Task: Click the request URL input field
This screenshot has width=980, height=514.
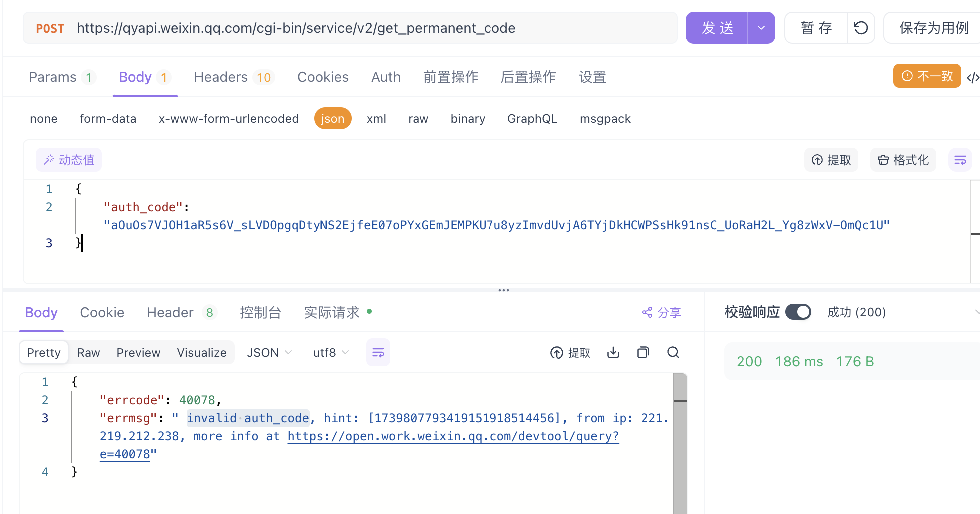Action: pyautogui.click(x=350, y=28)
